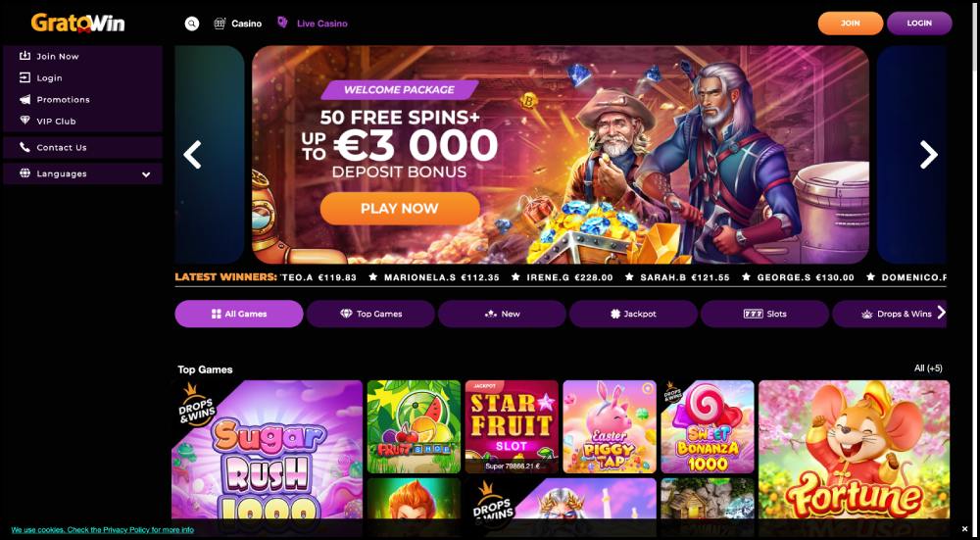Switch to the Jackpot tab

pos(633,314)
